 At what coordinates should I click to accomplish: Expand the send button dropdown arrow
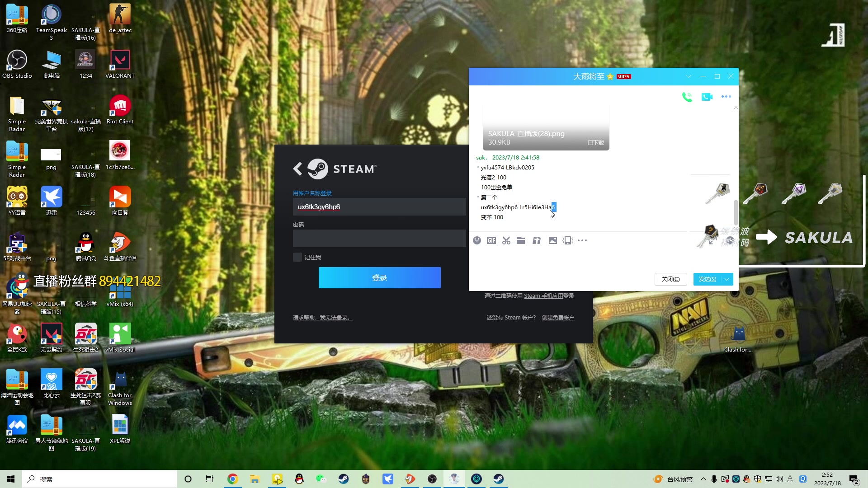[x=727, y=279]
